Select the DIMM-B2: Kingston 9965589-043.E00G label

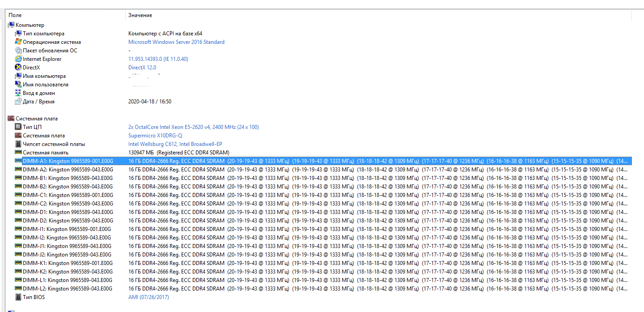click(68, 187)
